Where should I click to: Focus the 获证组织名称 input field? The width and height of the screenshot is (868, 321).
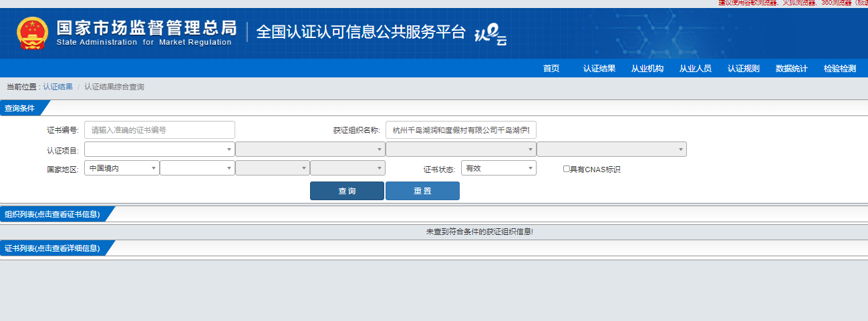click(461, 130)
